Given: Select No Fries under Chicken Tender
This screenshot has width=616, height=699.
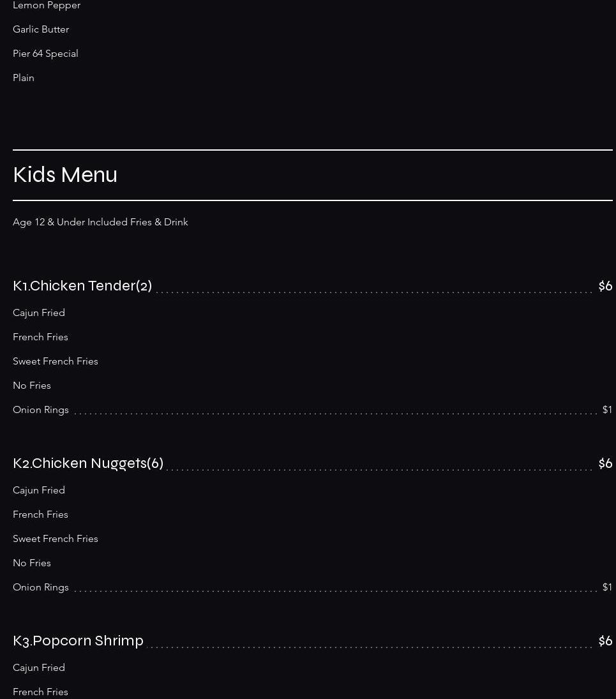Looking at the screenshot, I should 32,385.
